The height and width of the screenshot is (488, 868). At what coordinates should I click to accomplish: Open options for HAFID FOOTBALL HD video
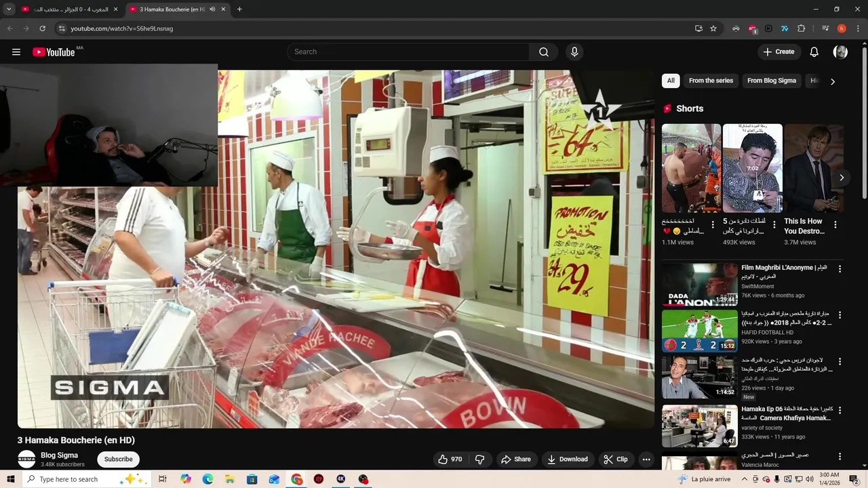click(x=840, y=315)
